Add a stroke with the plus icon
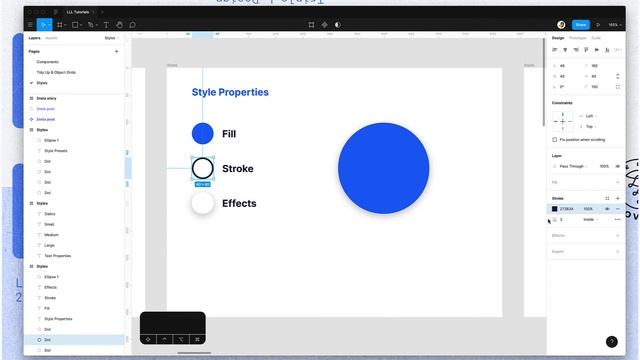Image resolution: width=640 pixels, height=360 pixels. pos(618,198)
